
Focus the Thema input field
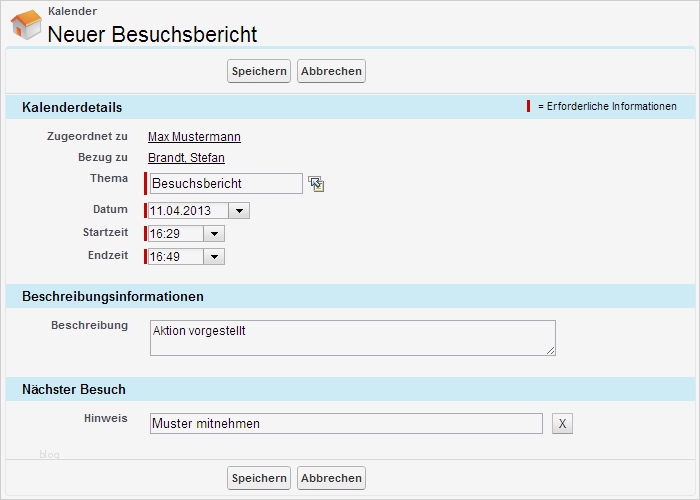[225, 183]
